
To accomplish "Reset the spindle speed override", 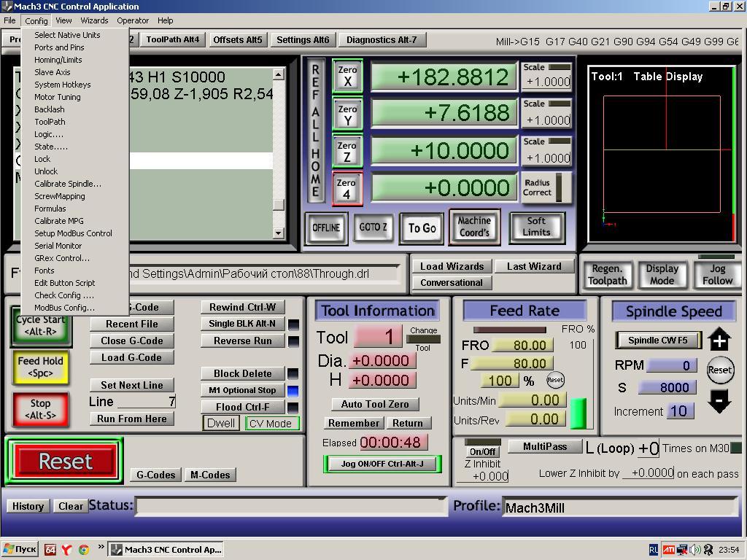I will [719, 370].
